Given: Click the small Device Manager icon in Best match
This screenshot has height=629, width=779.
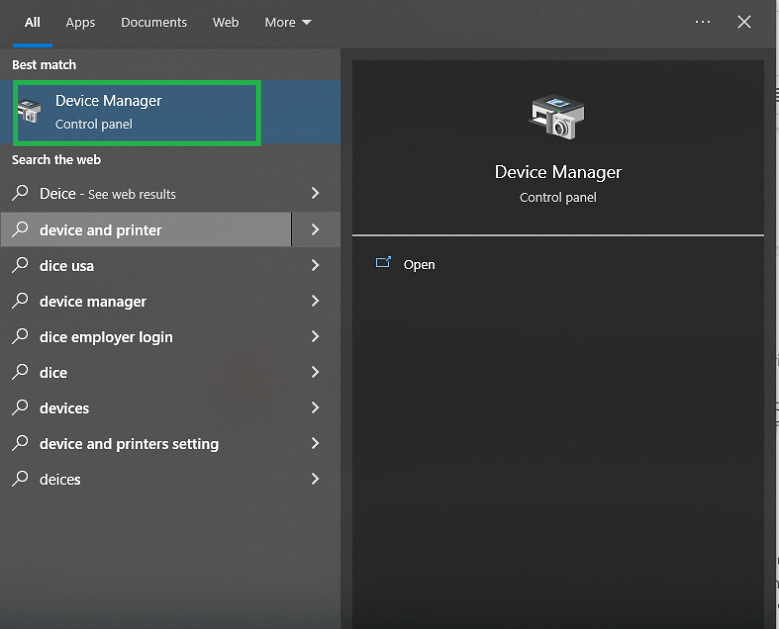Looking at the screenshot, I should pyautogui.click(x=29, y=111).
